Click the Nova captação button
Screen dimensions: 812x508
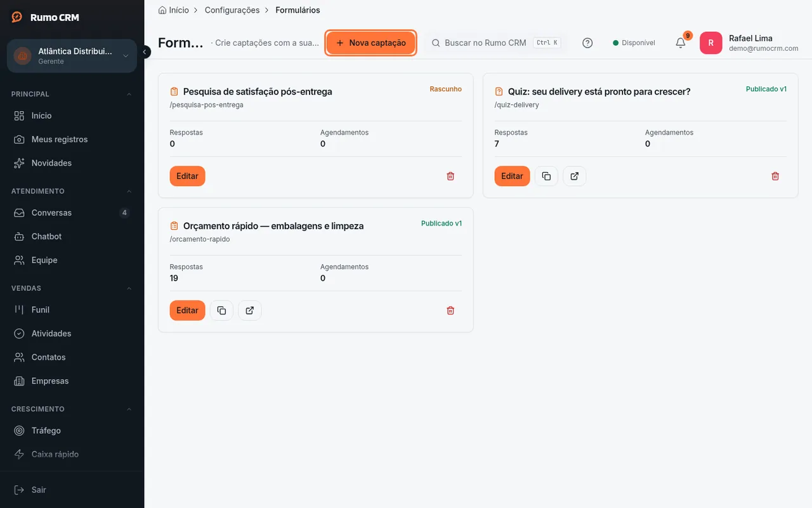371,43
